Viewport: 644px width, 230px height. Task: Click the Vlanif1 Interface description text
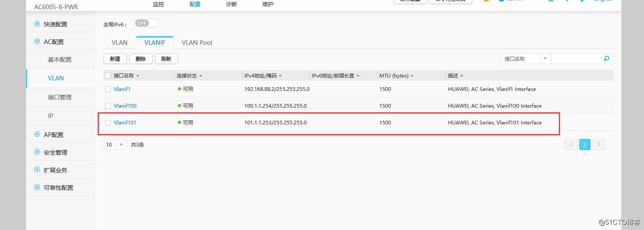492,89
